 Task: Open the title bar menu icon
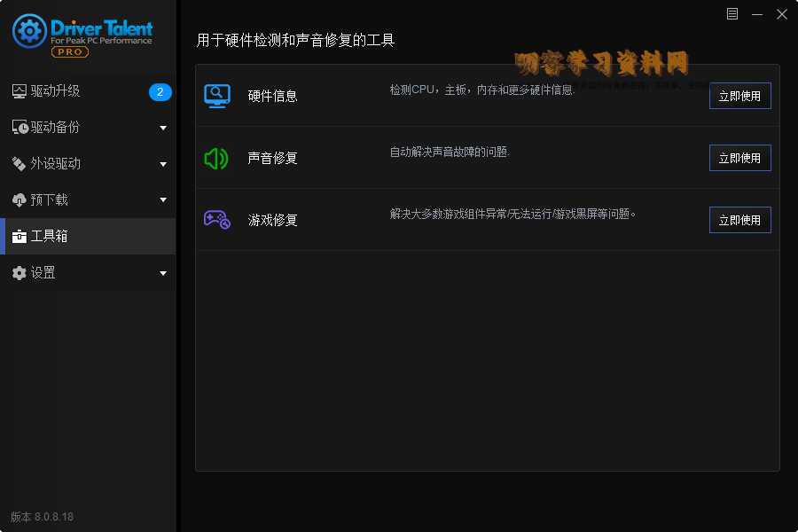point(732,13)
